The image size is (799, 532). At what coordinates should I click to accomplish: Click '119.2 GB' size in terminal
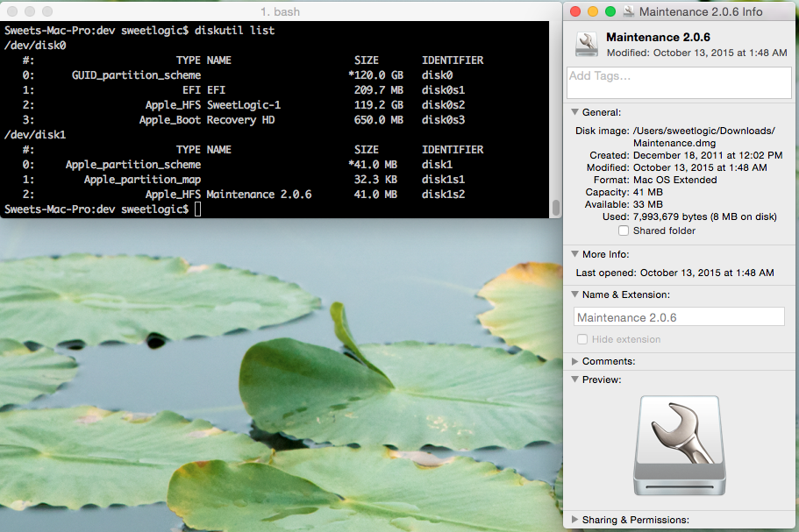pyautogui.click(x=379, y=105)
